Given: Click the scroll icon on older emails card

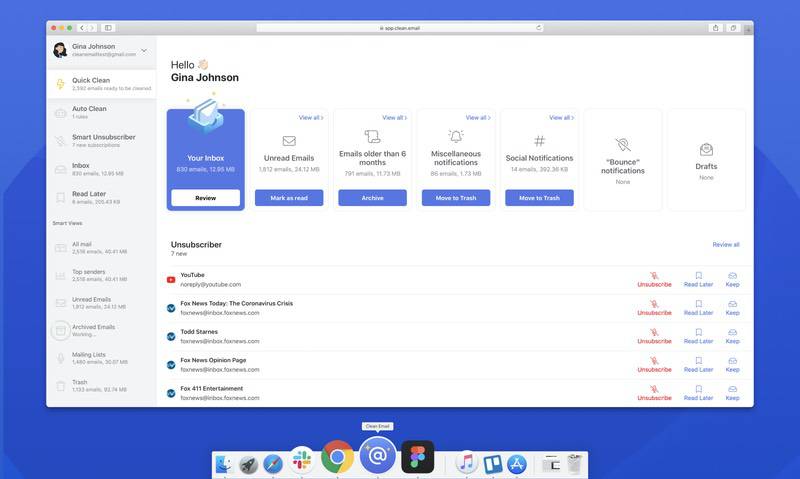Looking at the screenshot, I should point(372,137).
